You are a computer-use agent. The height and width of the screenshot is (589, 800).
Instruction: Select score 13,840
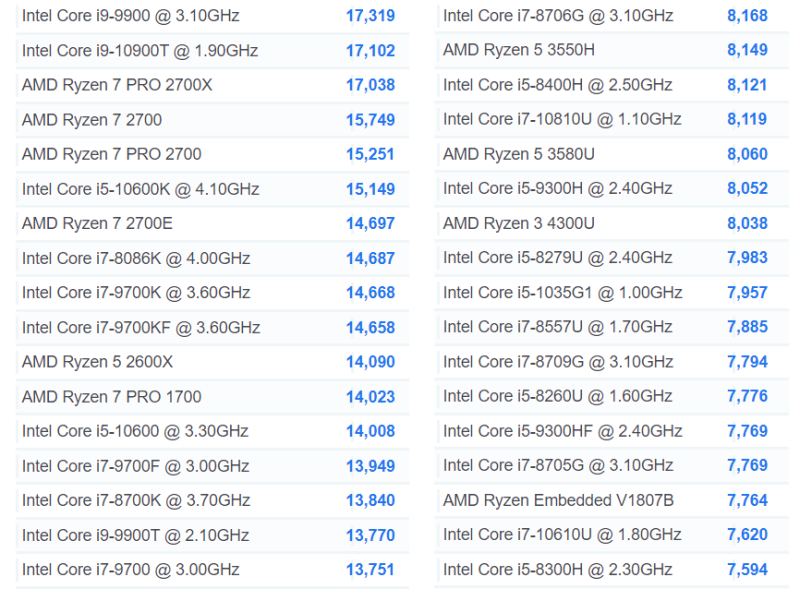pyautogui.click(x=370, y=500)
